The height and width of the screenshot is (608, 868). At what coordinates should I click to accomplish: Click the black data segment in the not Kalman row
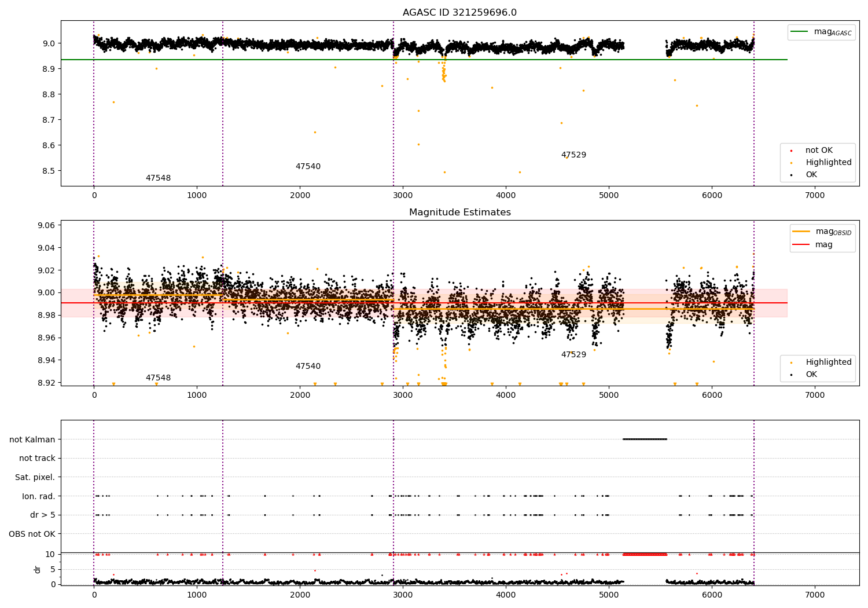(645, 439)
